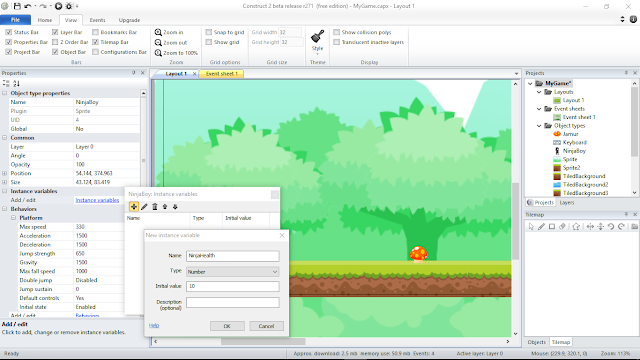
Task: Switch to the Events ribbon tab
Action: coord(97,20)
